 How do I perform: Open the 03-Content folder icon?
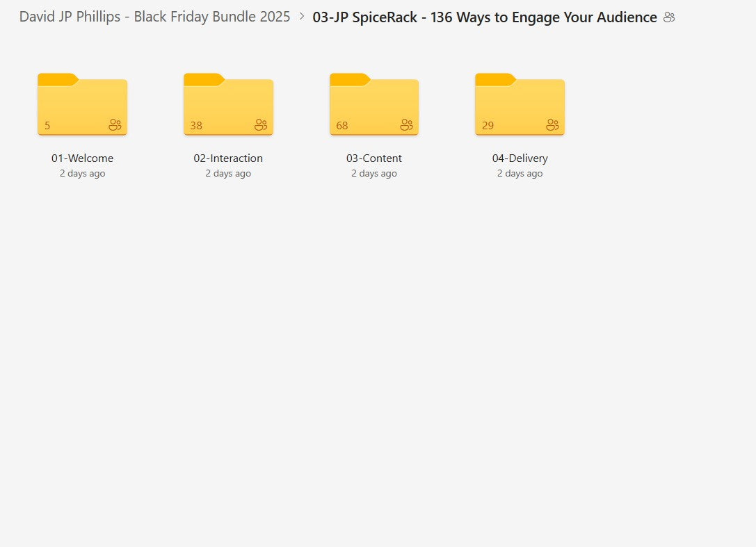tap(374, 104)
